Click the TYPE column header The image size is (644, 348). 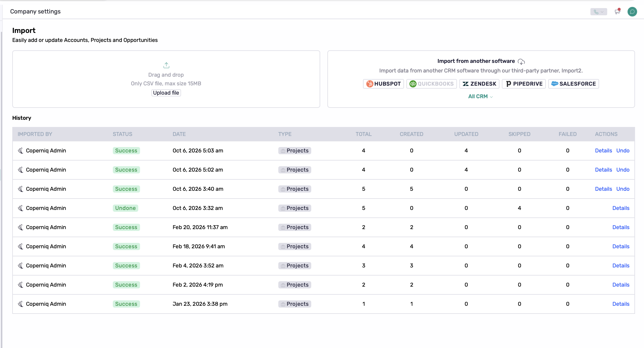285,134
